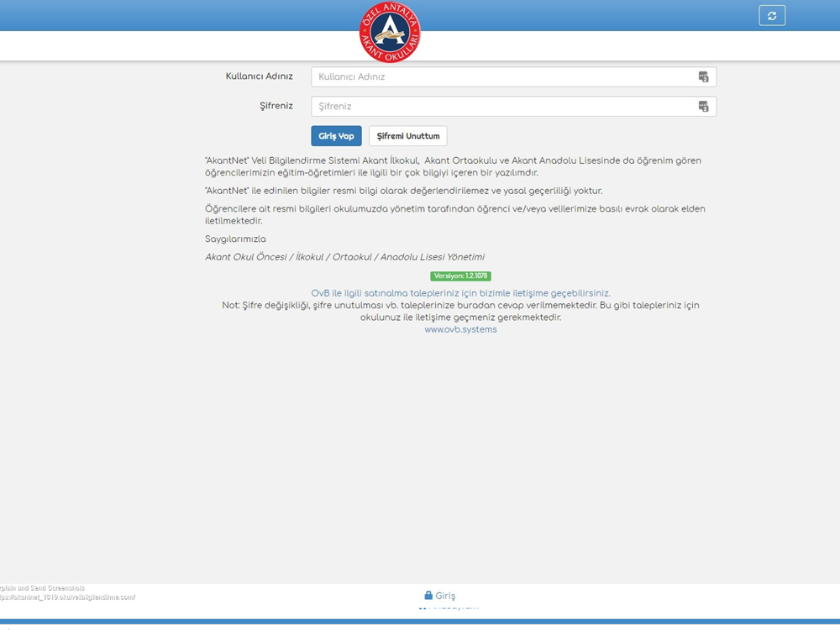Click the lock icon beside Giriş
840x630 pixels.
pyautogui.click(x=428, y=596)
